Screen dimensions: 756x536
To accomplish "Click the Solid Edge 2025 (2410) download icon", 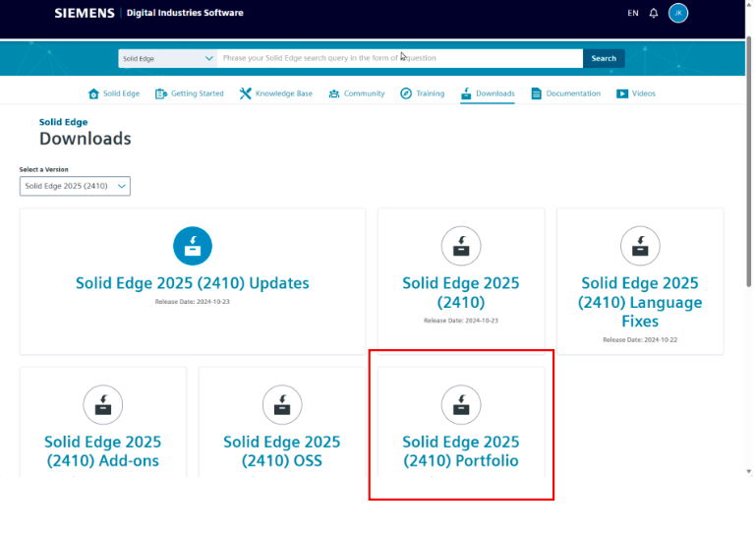I will click(x=461, y=246).
